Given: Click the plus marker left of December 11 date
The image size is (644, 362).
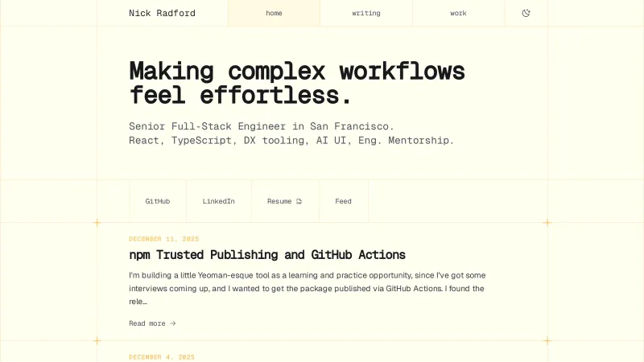Looking at the screenshot, I should [97, 223].
